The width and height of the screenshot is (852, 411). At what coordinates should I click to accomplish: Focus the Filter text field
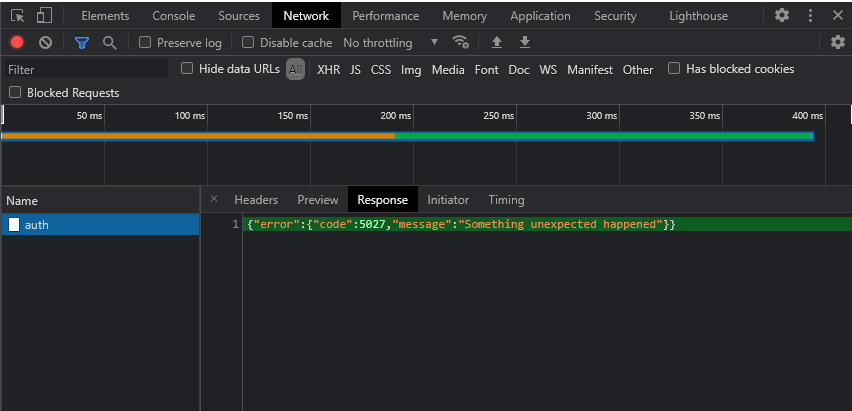tap(87, 69)
